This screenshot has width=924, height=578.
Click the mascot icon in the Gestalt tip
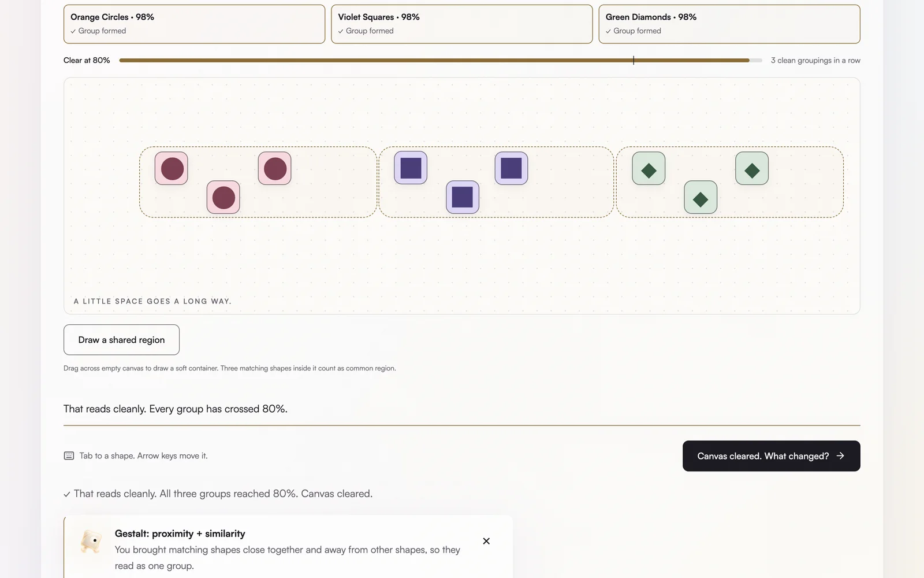pos(91,542)
